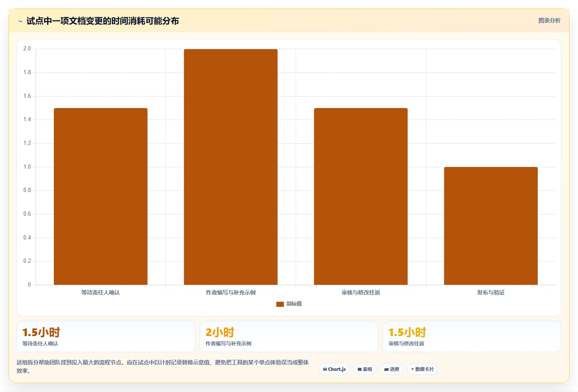Click the 进度 tag chip
Image resolution: width=578 pixels, height=392 pixels.
pos(392,369)
